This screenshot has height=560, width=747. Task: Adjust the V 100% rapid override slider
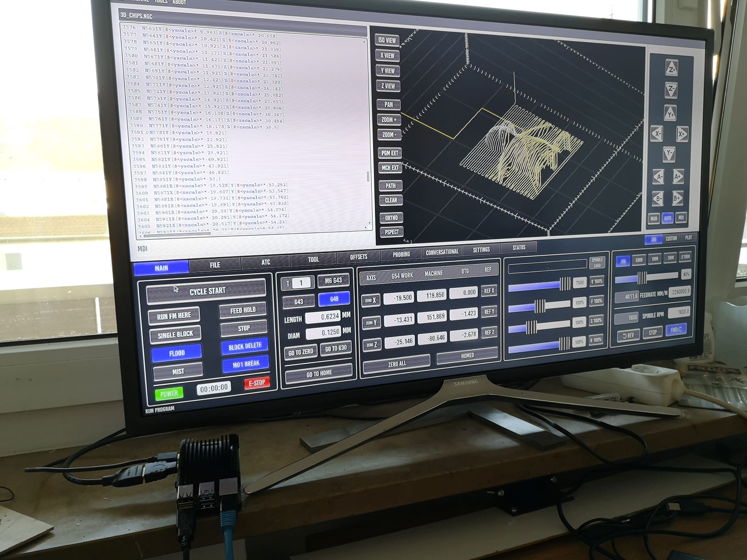540,285
